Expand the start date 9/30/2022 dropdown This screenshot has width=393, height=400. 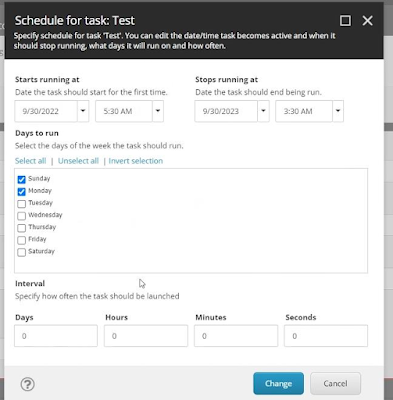click(83, 111)
